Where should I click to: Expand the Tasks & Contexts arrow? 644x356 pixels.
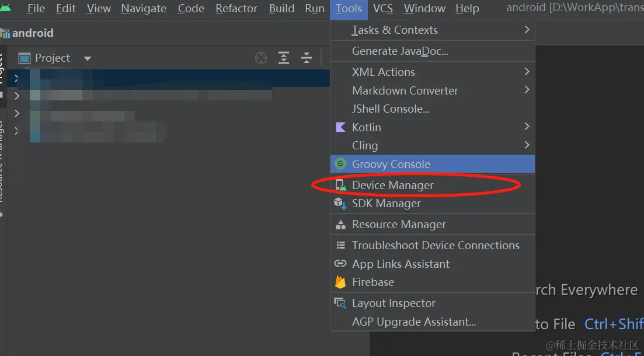click(527, 30)
